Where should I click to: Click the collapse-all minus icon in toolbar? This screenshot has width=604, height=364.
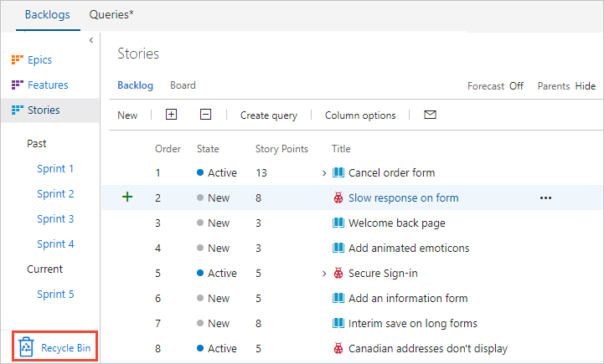point(205,115)
